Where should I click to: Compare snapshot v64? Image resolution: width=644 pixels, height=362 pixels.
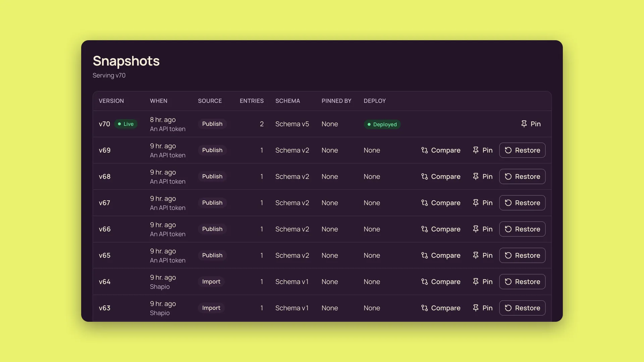[441, 282]
